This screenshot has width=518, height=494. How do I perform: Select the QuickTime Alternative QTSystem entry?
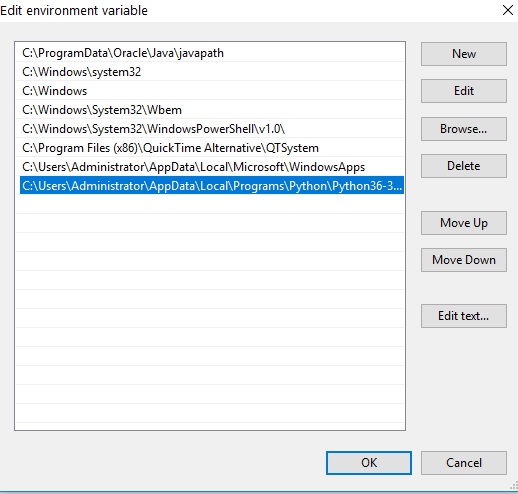212,148
